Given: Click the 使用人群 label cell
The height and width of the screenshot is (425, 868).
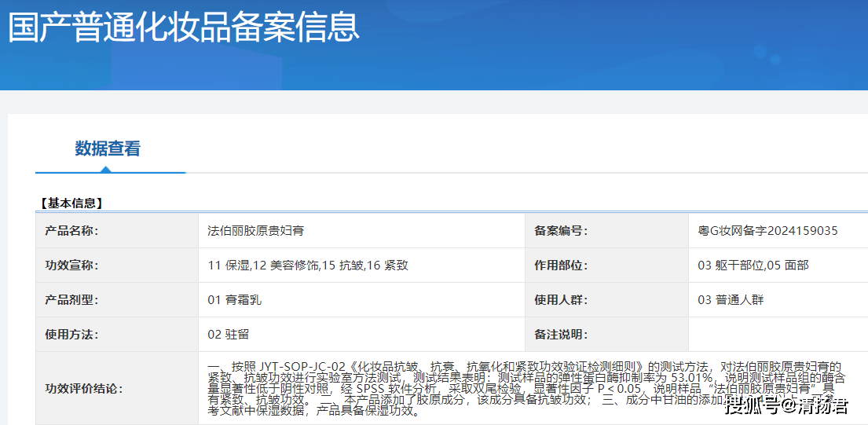Looking at the screenshot, I should click(x=561, y=300).
